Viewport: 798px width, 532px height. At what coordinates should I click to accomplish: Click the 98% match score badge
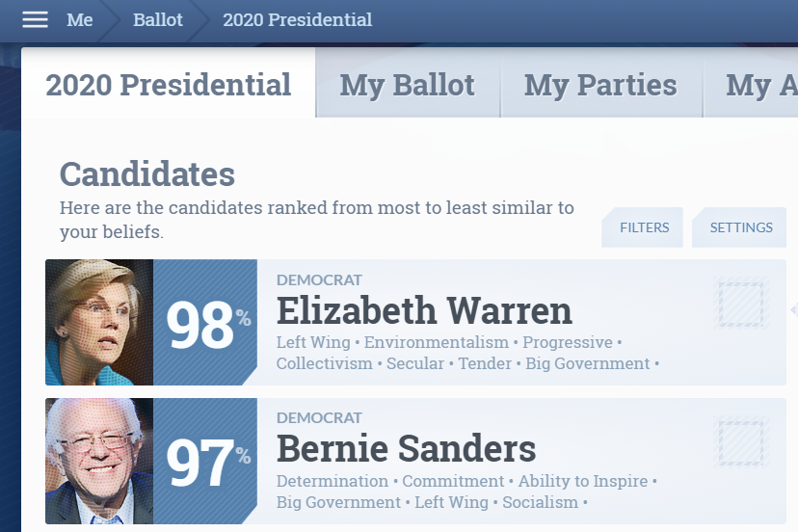[205, 322]
